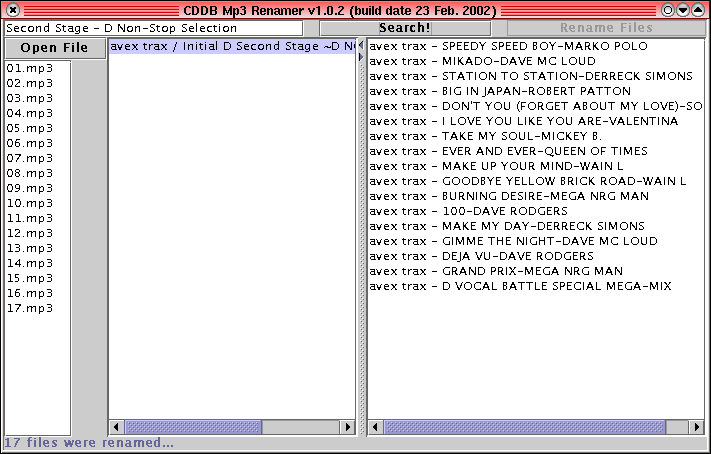This screenshot has width=711, height=454.
Task: Click the up-triangle maximize button in title bar
Action: pos(698,10)
